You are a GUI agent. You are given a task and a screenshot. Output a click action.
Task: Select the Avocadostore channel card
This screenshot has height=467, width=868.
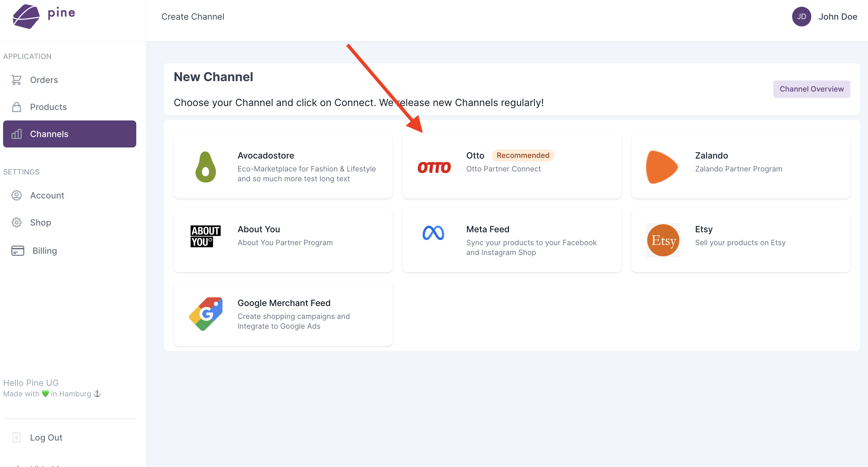pos(283,167)
